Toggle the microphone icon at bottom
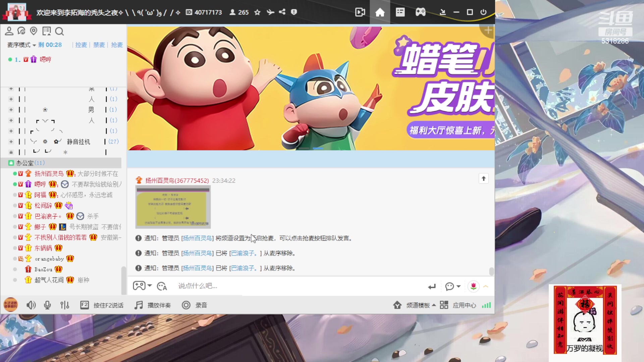Screen dimensions: 644x362 tap(47, 305)
